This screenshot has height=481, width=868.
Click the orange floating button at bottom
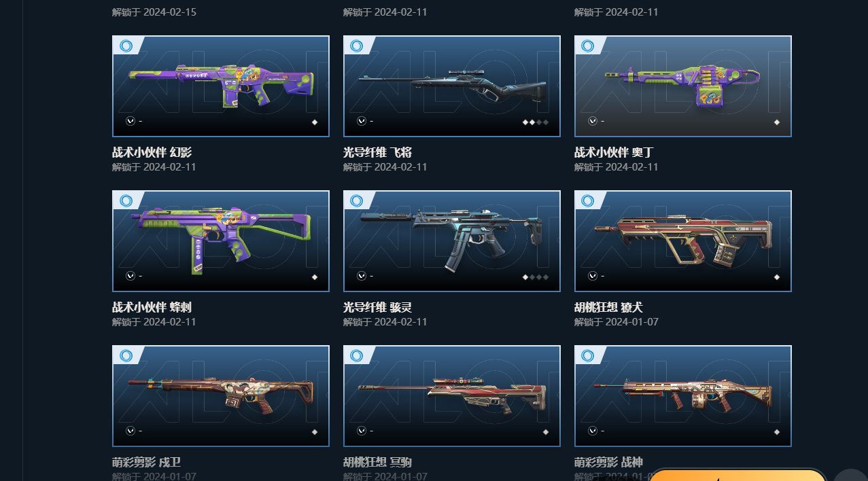[x=737, y=475]
